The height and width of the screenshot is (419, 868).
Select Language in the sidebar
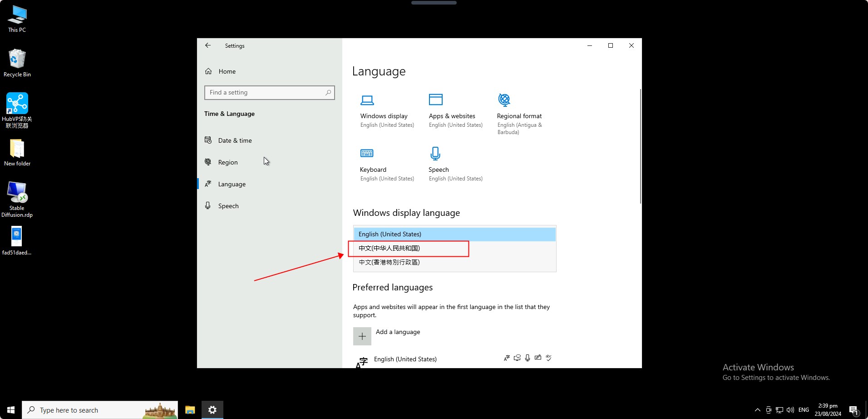232,184
